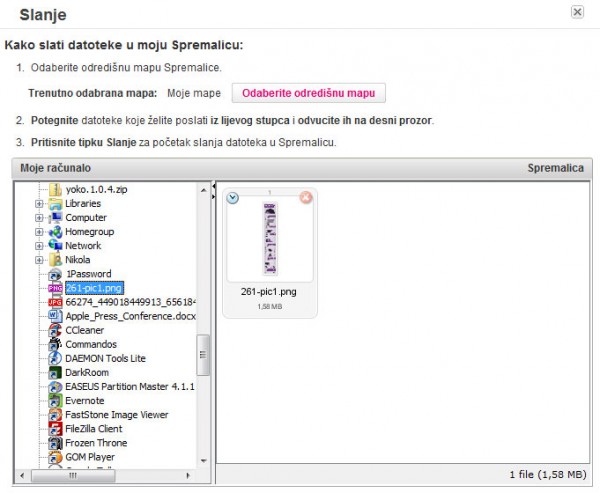Click the JPG file icon for 66274 image
This screenshot has width=600, height=493.
click(x=55, y=302)
